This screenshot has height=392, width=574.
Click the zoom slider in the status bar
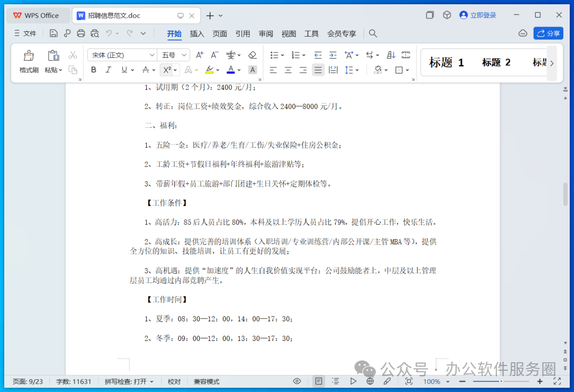coord(501,381)
